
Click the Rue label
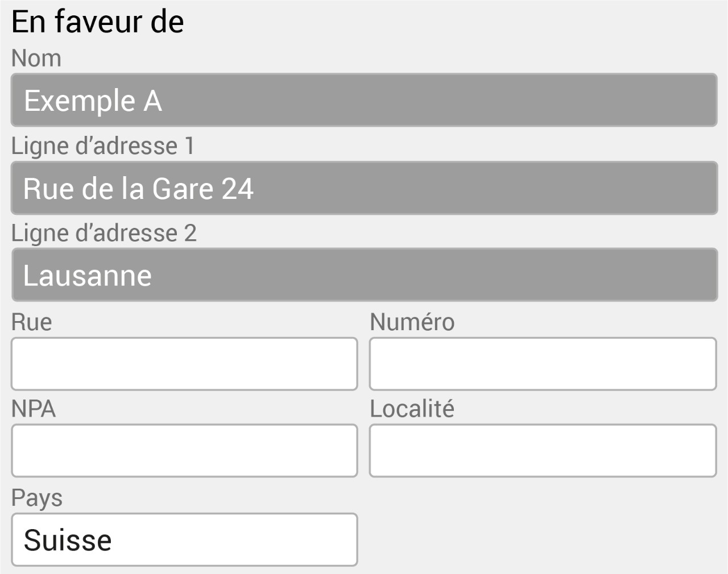32,322
